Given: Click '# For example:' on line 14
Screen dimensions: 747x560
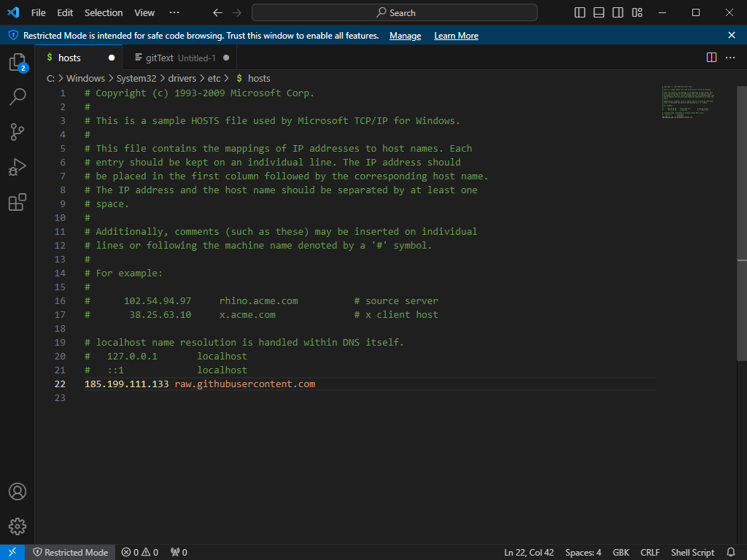Looking at the screenshot, I should pos(123,273).
